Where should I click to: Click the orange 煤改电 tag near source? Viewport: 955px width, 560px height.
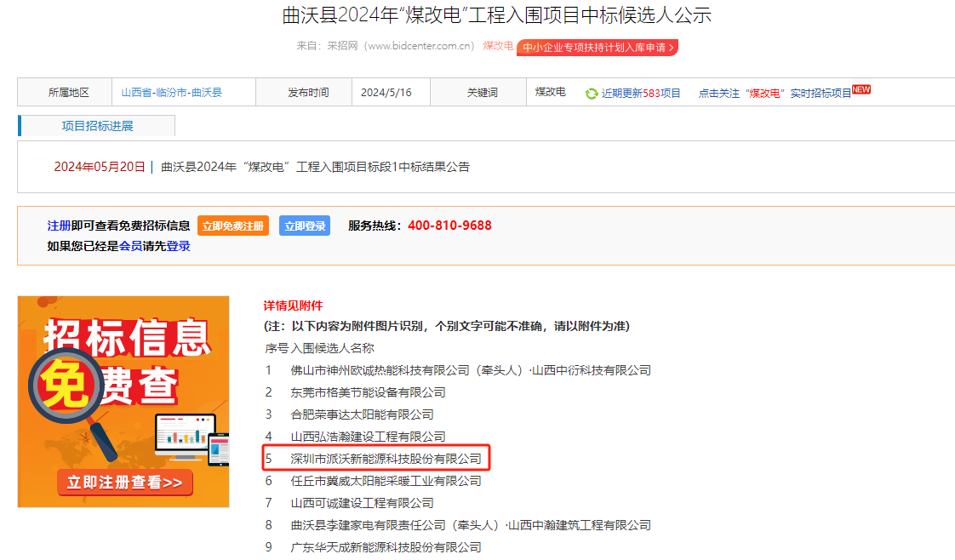pos(498,46)
